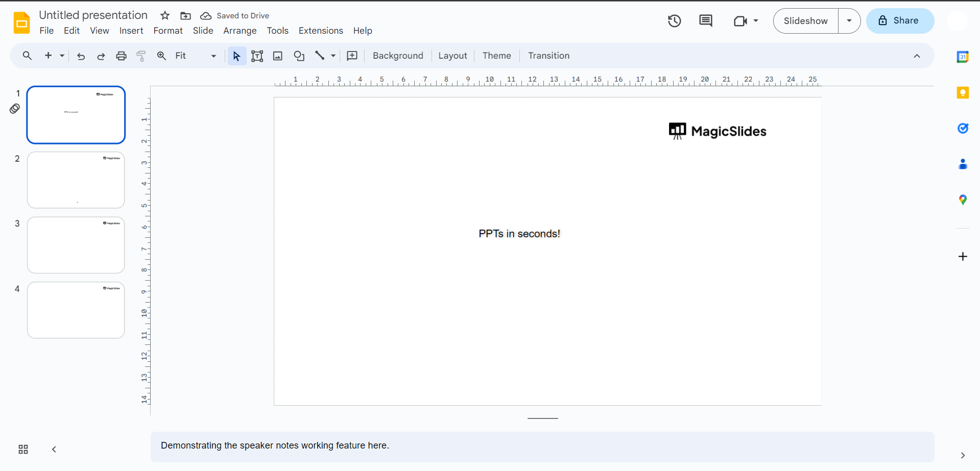The image size is (980, 471).
Task: Select slide 2 thumbnail
Action: click(76, 180)
